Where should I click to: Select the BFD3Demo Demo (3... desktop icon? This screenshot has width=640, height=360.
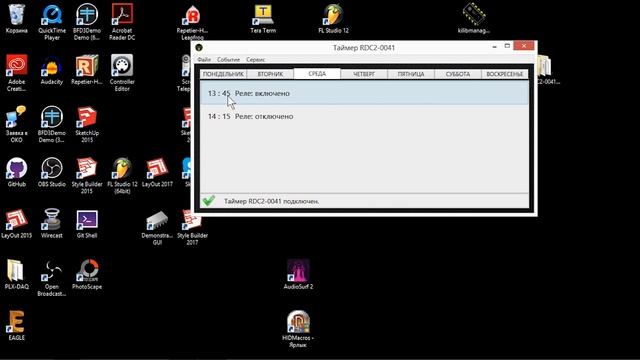tap(52, 118)
